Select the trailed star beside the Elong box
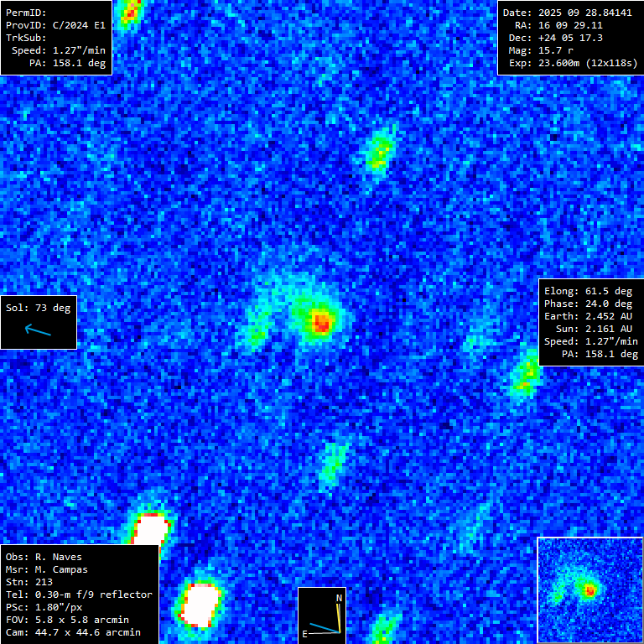Image resolution: width=644 pixels, height=644 pixels. (527, 374)
